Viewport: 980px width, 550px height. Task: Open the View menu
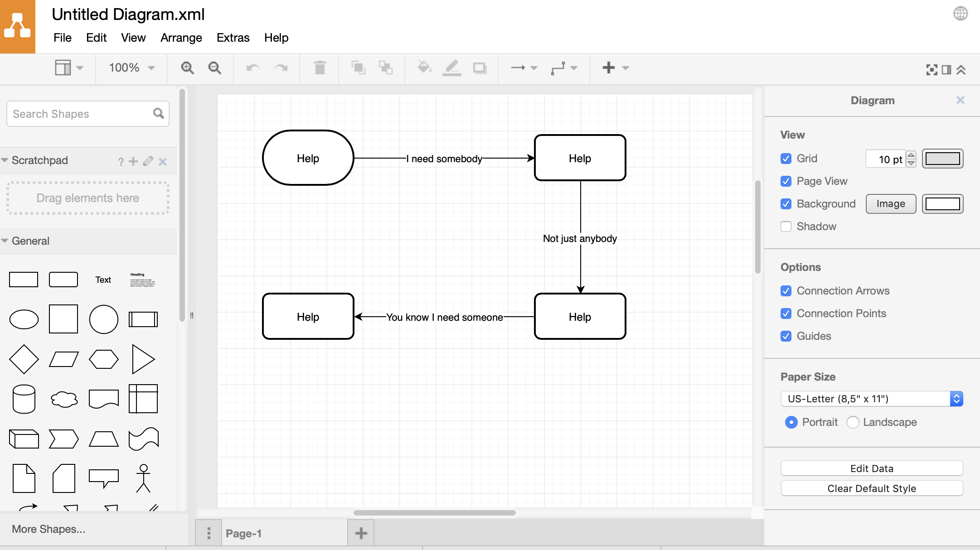(133, 38)
